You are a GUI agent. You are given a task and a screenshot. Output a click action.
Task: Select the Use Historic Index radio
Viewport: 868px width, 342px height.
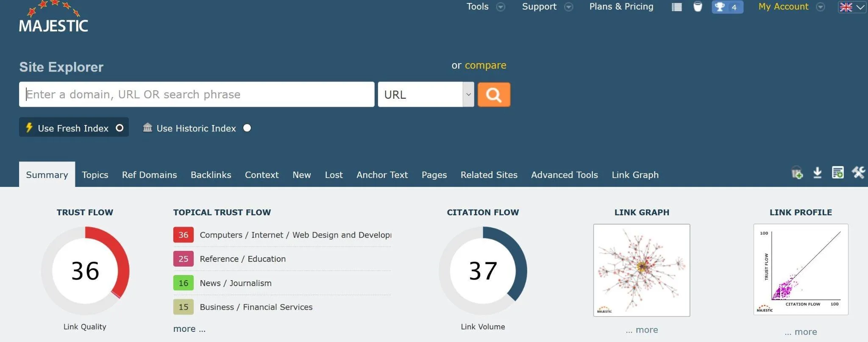pos(247,128)
